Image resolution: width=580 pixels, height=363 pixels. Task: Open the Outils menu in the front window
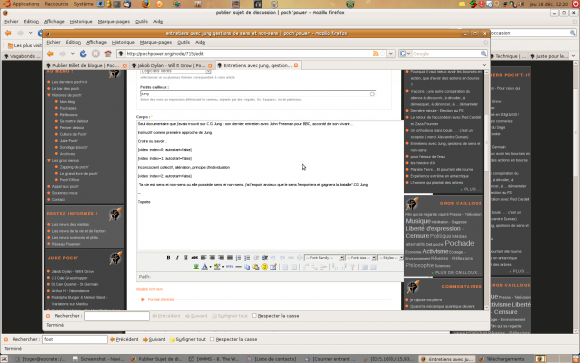point(183,43)
